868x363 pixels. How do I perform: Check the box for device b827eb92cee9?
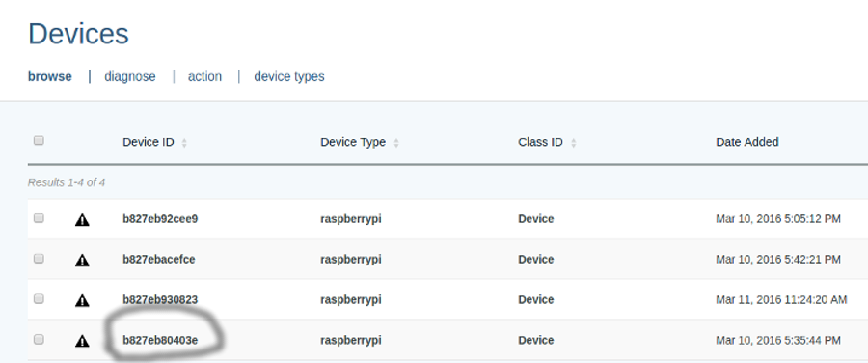(39, 218)
